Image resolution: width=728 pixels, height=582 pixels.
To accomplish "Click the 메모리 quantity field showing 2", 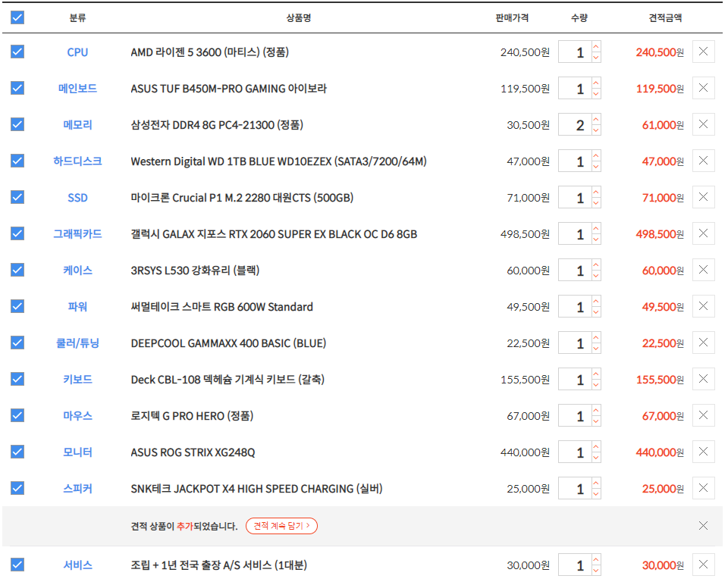I will [575, 124].
